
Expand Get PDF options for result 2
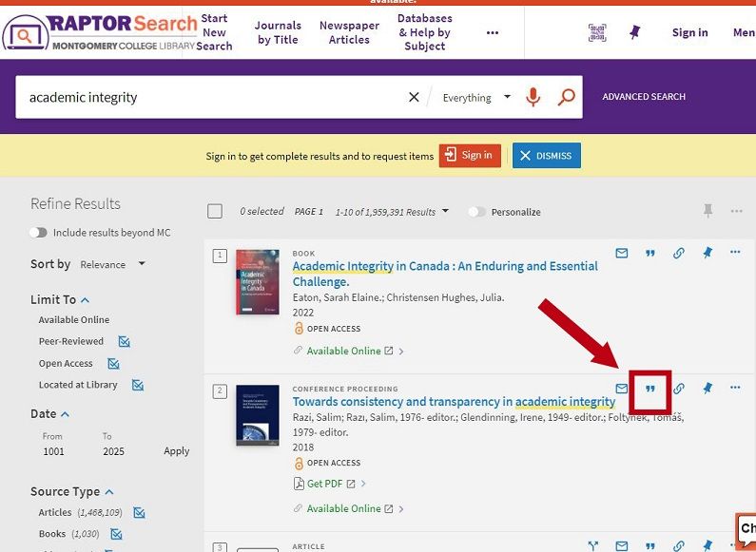pos(363,484)
